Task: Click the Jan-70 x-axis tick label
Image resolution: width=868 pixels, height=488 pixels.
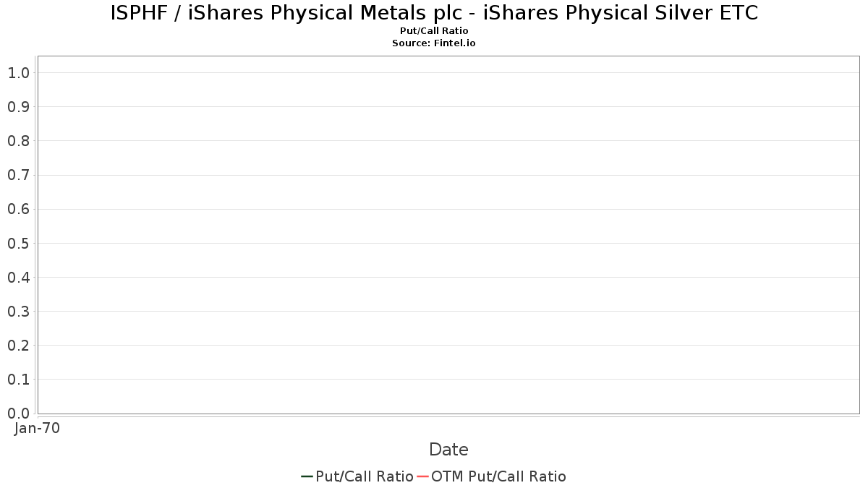Action: coord(37,428)
